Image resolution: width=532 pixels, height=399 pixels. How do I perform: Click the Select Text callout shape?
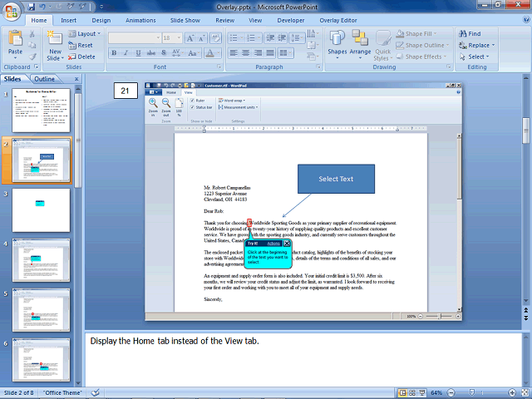point(336,179)
